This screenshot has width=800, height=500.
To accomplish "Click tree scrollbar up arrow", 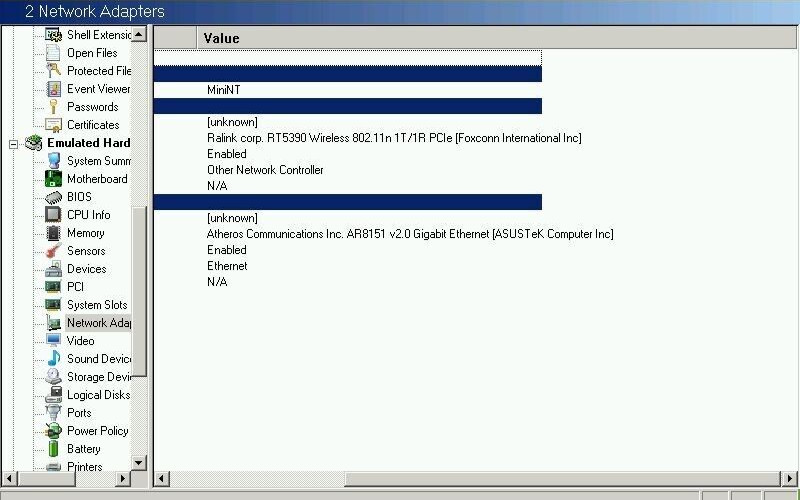I will (x=139, y=34).
